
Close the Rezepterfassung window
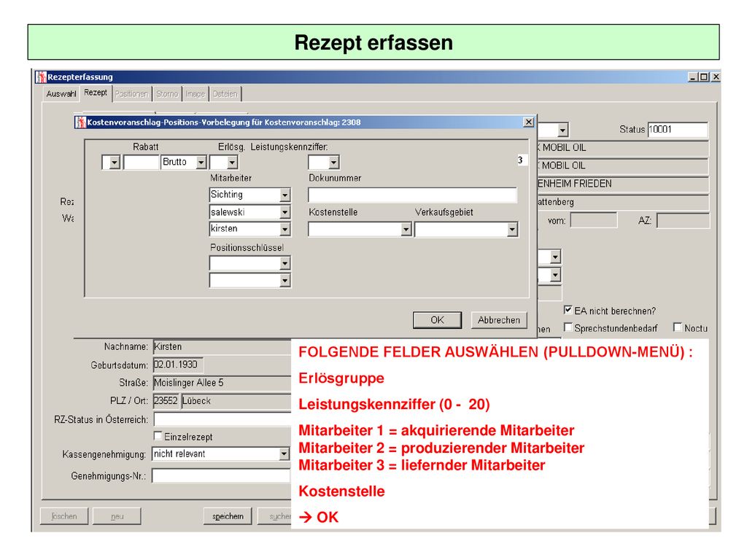coord(715,77)
